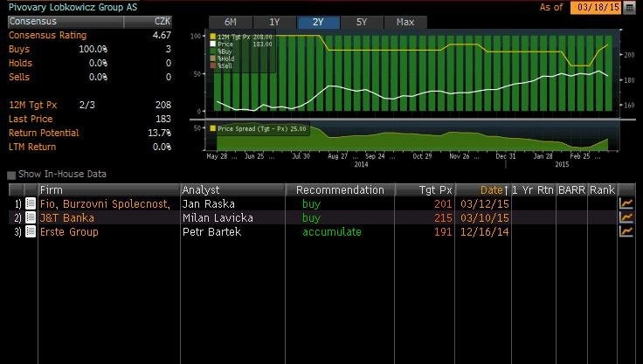The height and width of the screenshot is (364, 643).
Task: Select analyst Petr Bartek
Action: [x=211, y=231]
